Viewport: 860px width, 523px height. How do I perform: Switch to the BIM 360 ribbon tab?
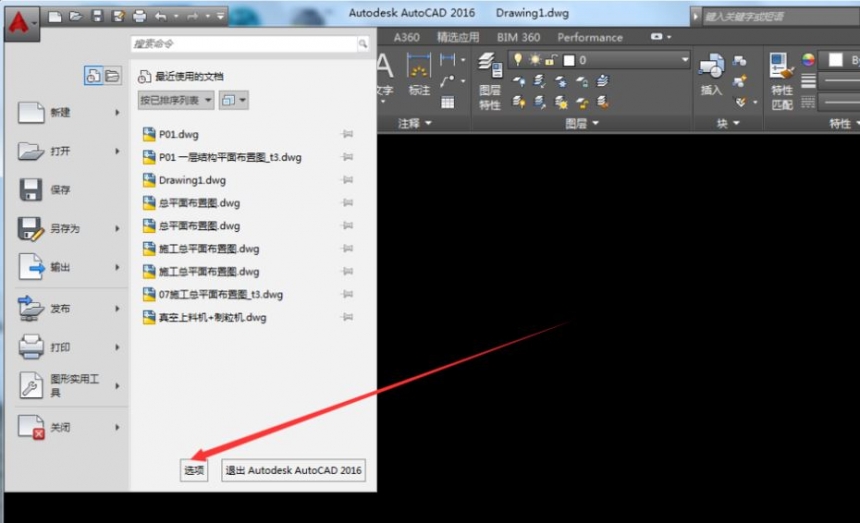518,37
